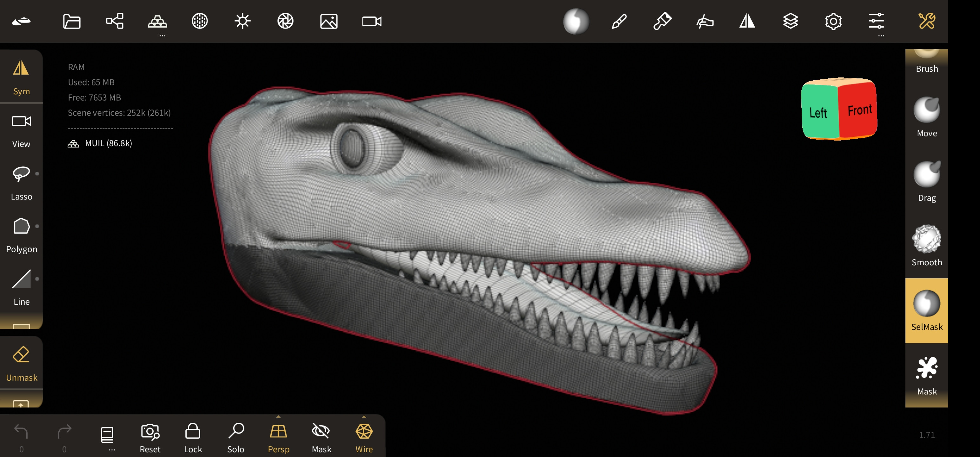
Task: Expand the Lasso options dot
Action: pyautogui.click(x=37, y=174)
